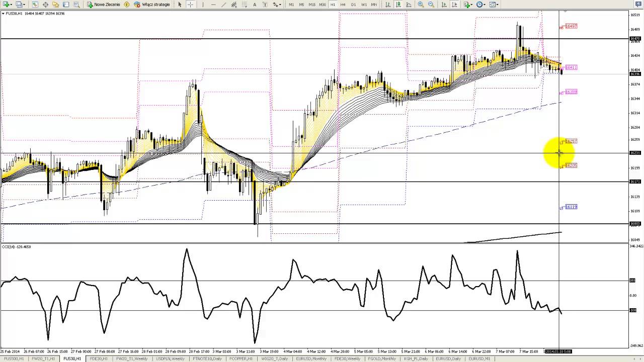The height and width of the screenshot is (362, 644).
Task: Select the H1 timeframe button
Action: [x=333, y=5]
